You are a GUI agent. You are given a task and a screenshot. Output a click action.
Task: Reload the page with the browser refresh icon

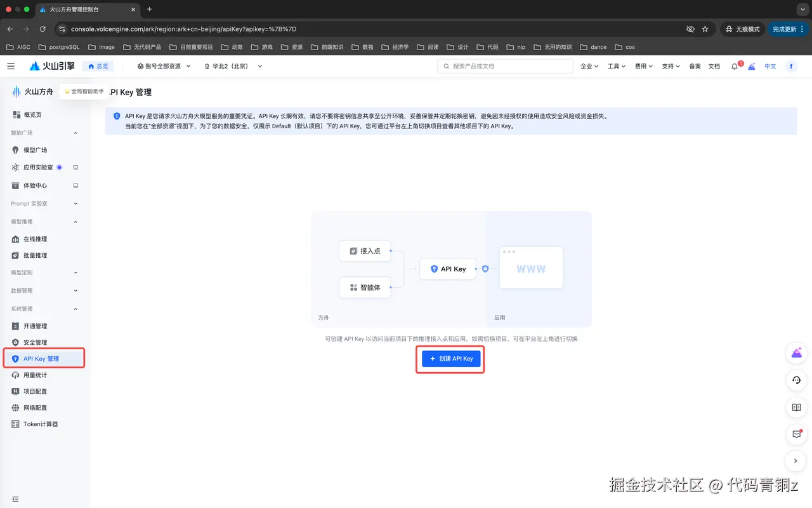(43, 29)
